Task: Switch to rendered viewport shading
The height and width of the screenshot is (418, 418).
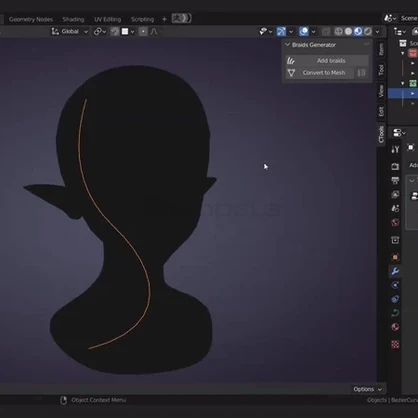Action: (368, 31)
